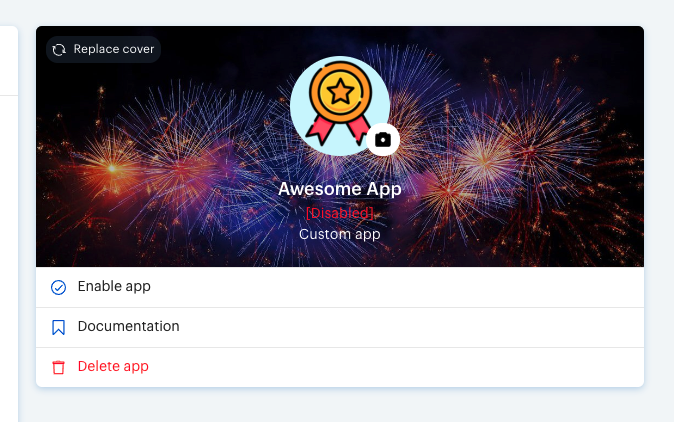Click the Replace cover refresh icon
This screenshot has height=422, width=674.
(x=59, y=50)
